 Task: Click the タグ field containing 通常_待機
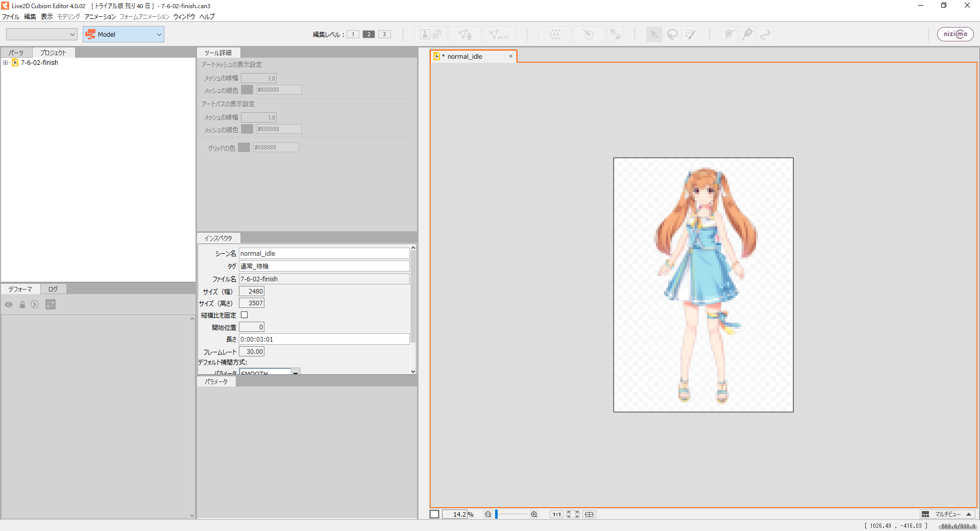point(324,266)
